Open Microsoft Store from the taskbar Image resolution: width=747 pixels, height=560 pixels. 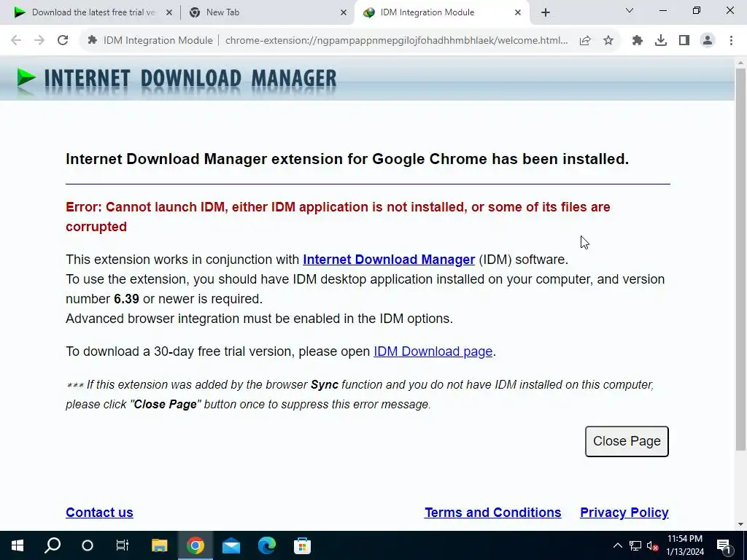302,545
